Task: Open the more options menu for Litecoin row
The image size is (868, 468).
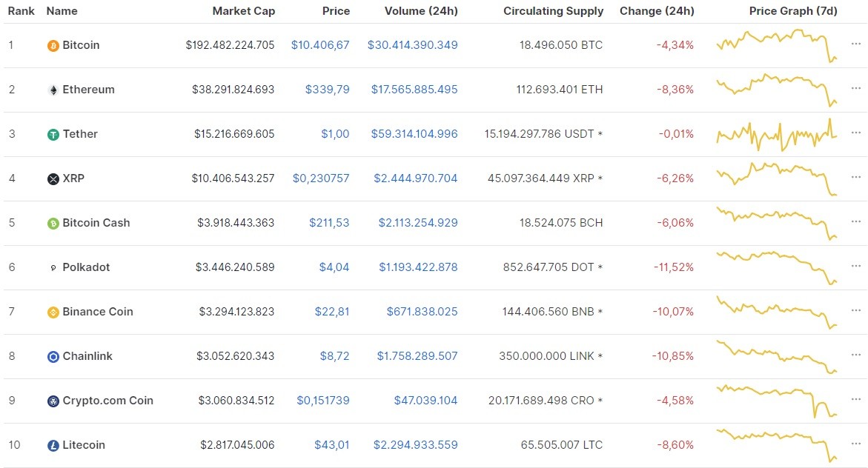Action: coord(856,445)
